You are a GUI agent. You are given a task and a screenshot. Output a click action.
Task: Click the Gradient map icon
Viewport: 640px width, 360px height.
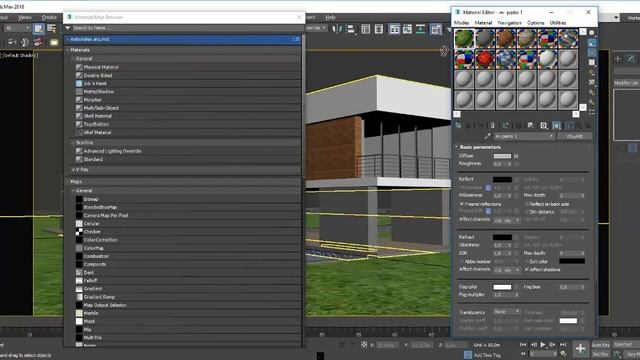click(79, 289)
